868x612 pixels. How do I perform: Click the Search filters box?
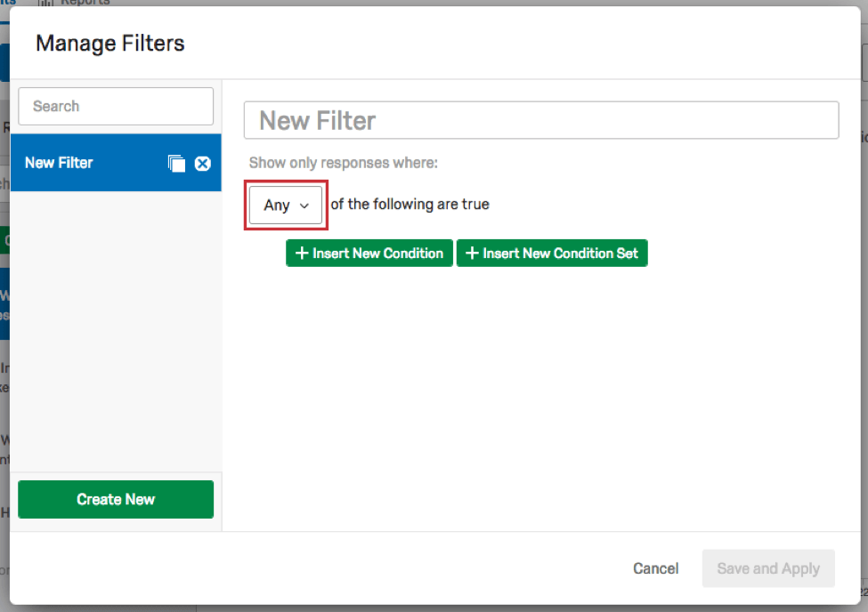pos(115,106)
